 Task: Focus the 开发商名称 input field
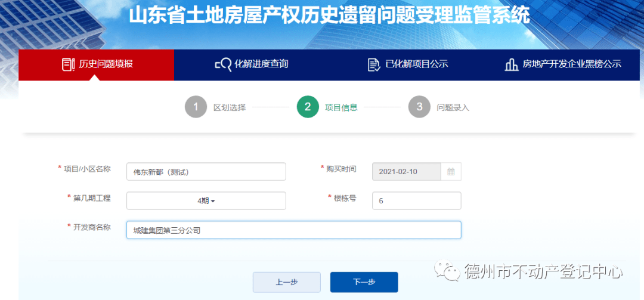293,230
